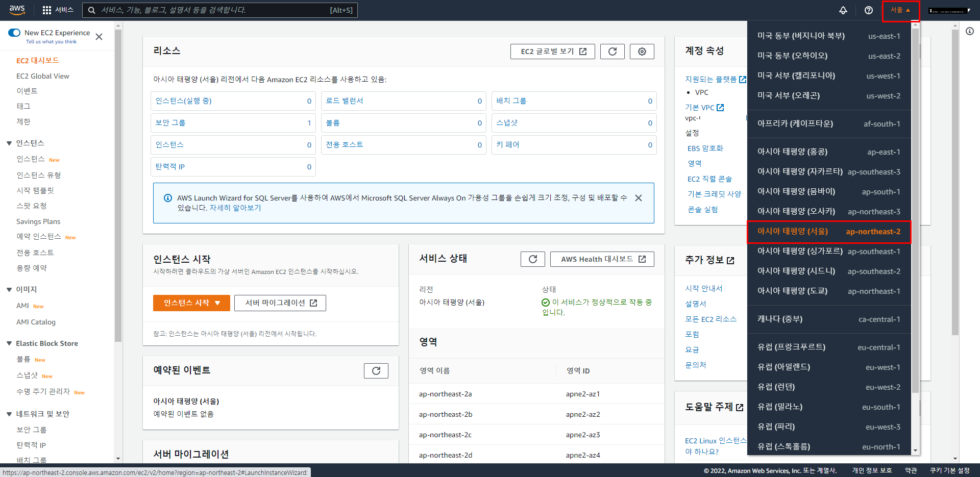Open 인스턴스(실행 중) resource link
The height and width of the screenshot is (477, 980).
click(x=184, y=101)
